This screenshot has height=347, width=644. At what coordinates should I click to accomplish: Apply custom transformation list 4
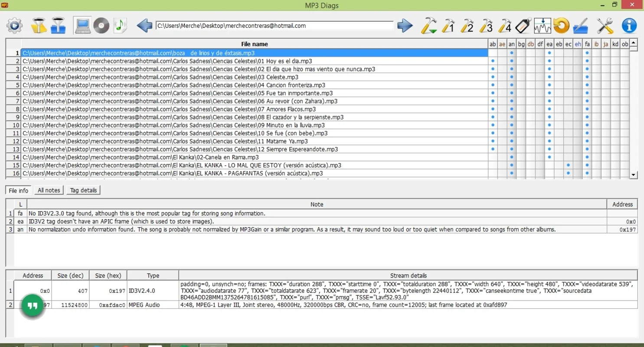[x=505, y=26]
